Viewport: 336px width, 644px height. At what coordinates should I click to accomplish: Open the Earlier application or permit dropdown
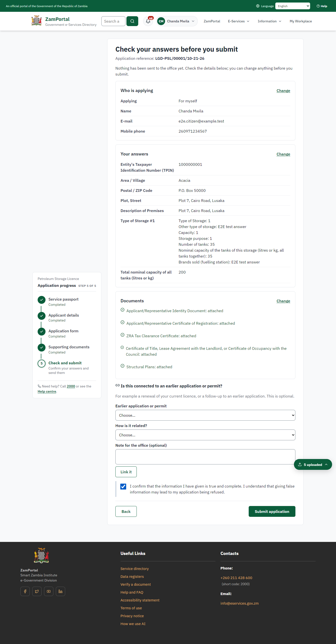[205, 415]
